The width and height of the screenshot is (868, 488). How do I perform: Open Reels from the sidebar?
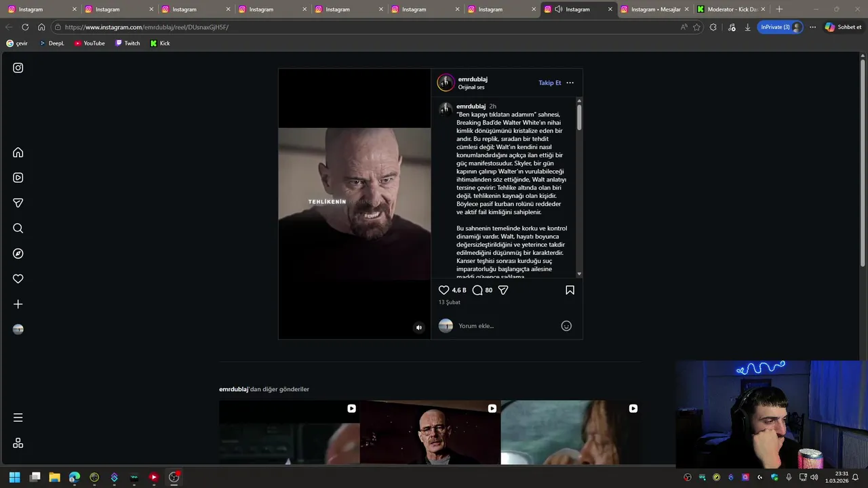[x=18, y=178]
